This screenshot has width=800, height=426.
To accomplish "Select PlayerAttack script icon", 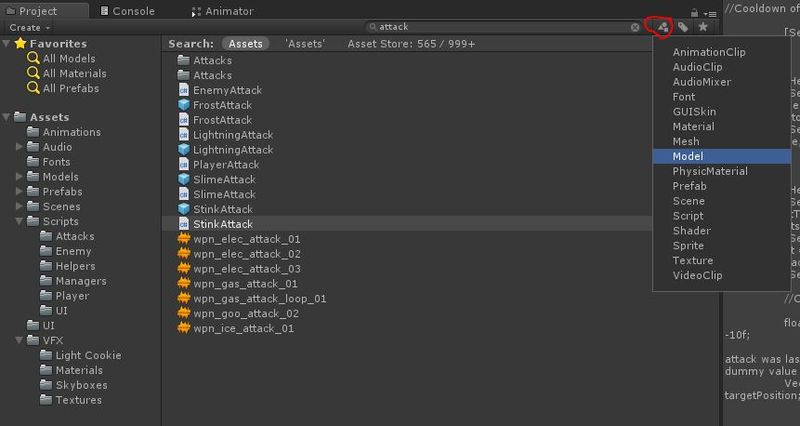I will [x=184, y=164].
